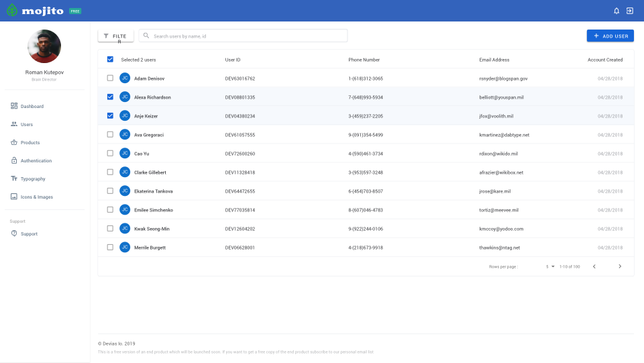
Task: Click Adam Denisov's avatar badge
Action: 125,79
